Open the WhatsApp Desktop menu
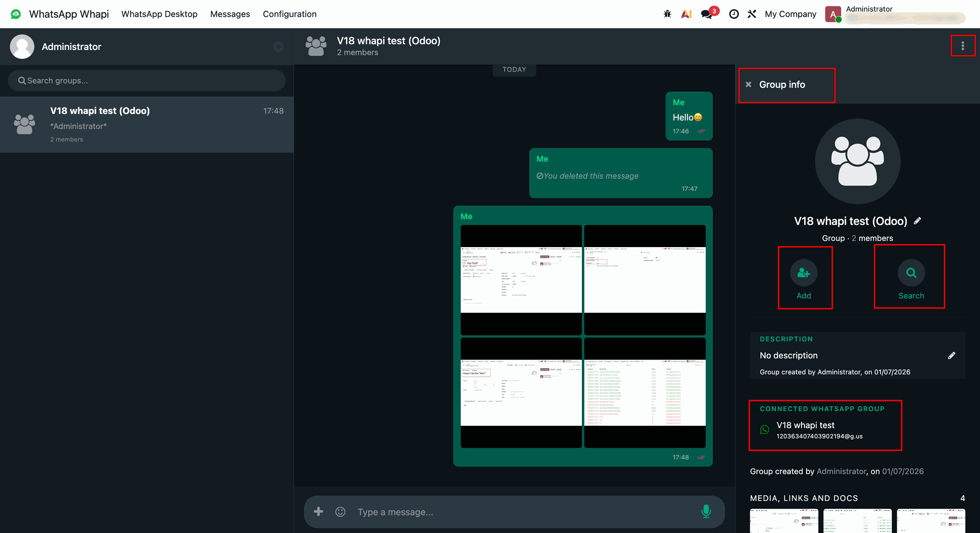The width and height of the screenshot is (980, 533). (x=159, y=14)
